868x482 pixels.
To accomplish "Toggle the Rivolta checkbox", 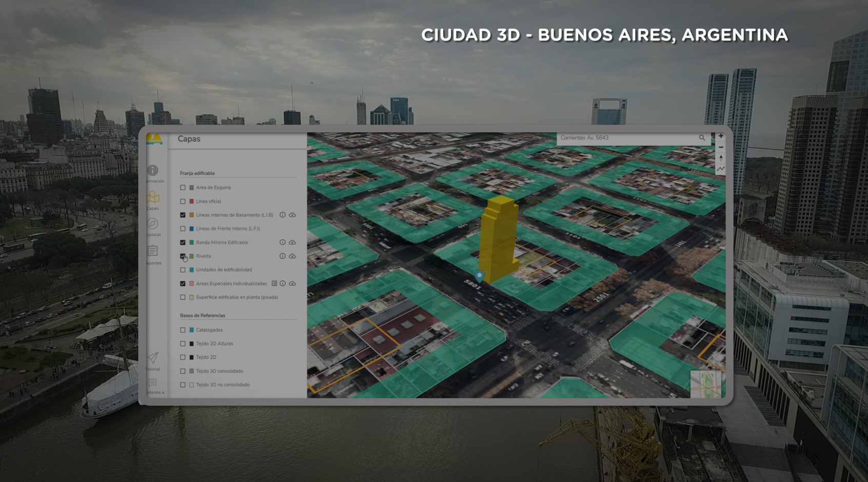I will pyautogui.click(x=183, y=256).
